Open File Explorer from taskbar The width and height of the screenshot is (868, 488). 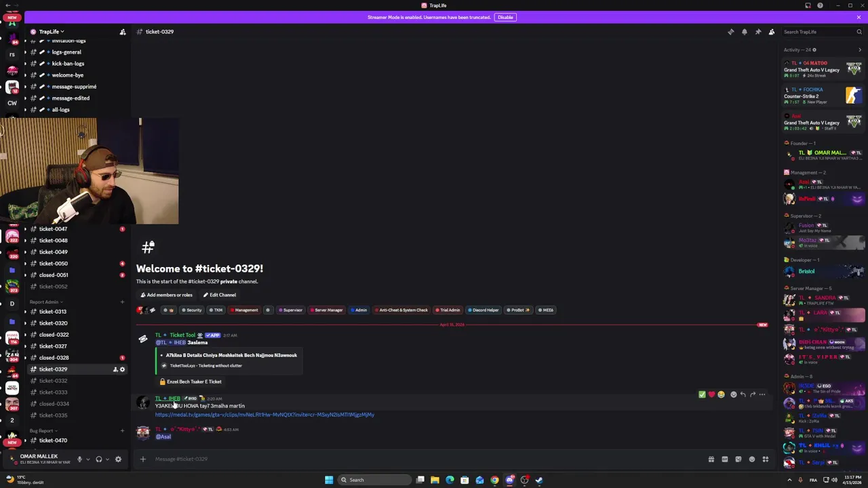pyautogui.click(x=435, y=480)
